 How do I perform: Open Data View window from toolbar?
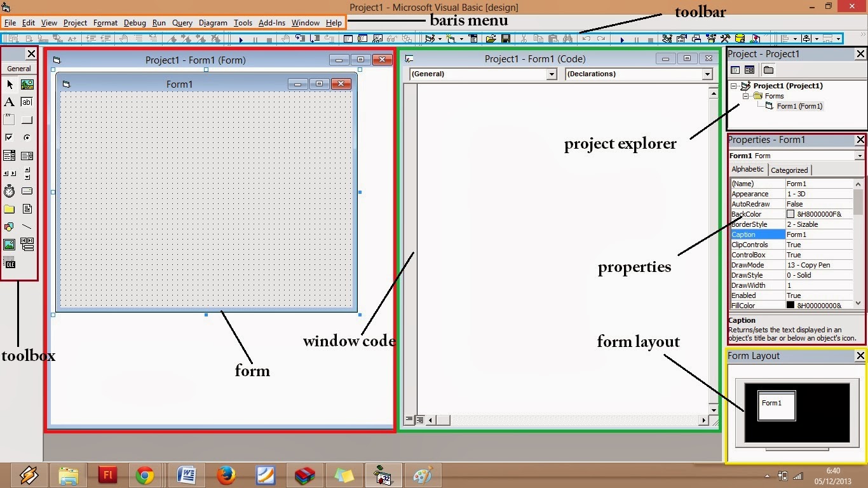click(x=740, y=39)
